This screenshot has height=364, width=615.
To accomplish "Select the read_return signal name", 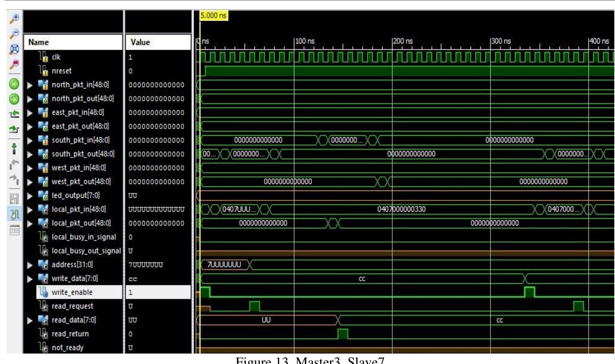I will [70, 334].
